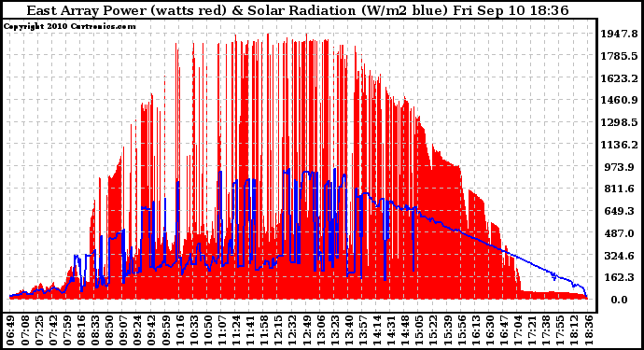Image resolution: width=644 pixels, height=350 pixels.
Task: Click the 17:04 time label
Action: (517, 330)
